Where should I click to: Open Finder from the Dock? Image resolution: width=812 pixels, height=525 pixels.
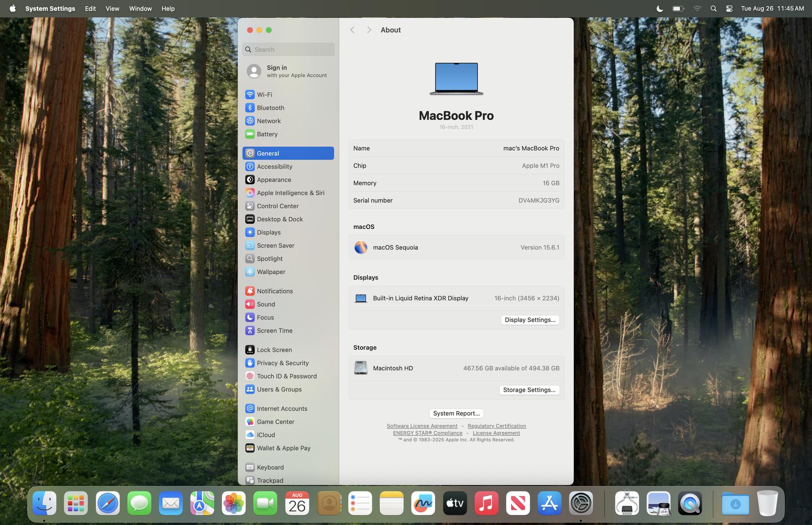tap(44, 503)
